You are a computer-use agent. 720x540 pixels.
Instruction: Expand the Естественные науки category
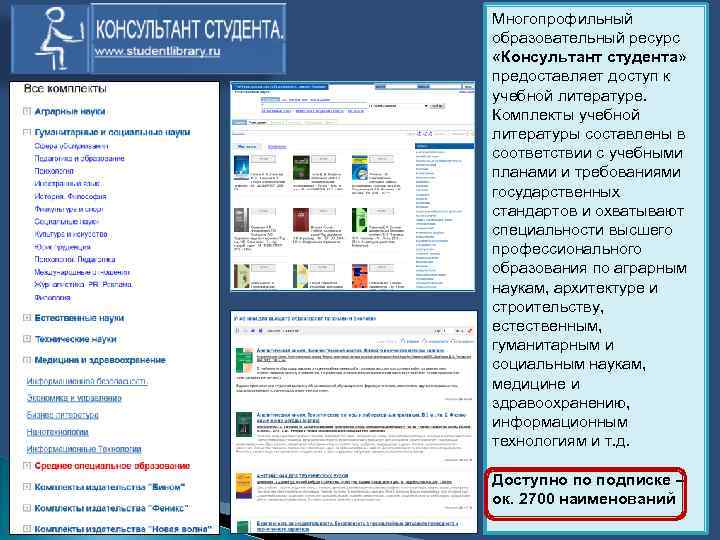pyautogui.click(x=27, y=318)
